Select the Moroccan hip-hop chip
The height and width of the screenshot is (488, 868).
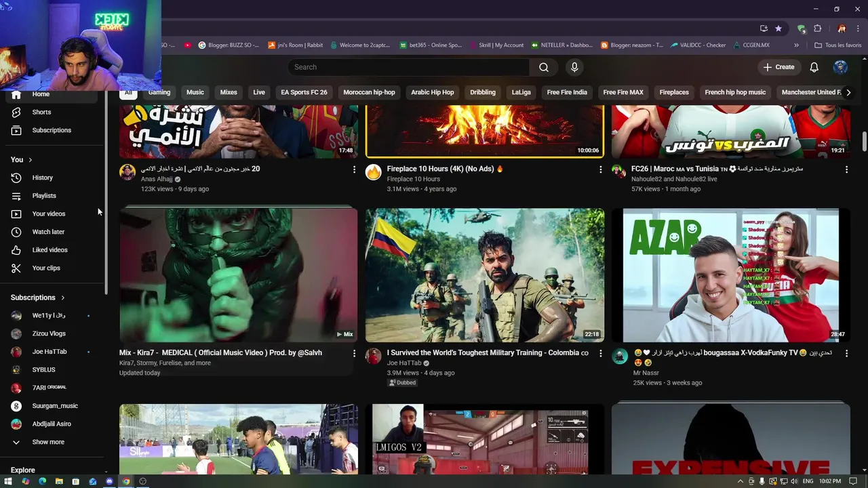point(369,92)
